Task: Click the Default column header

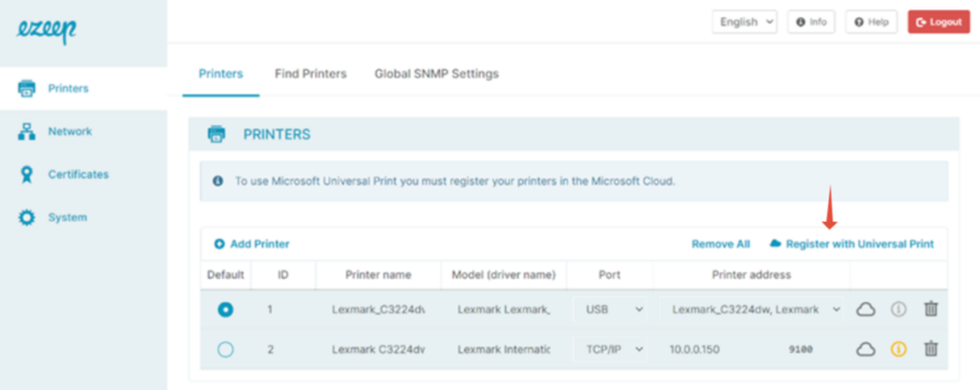Action: point(226,274)
